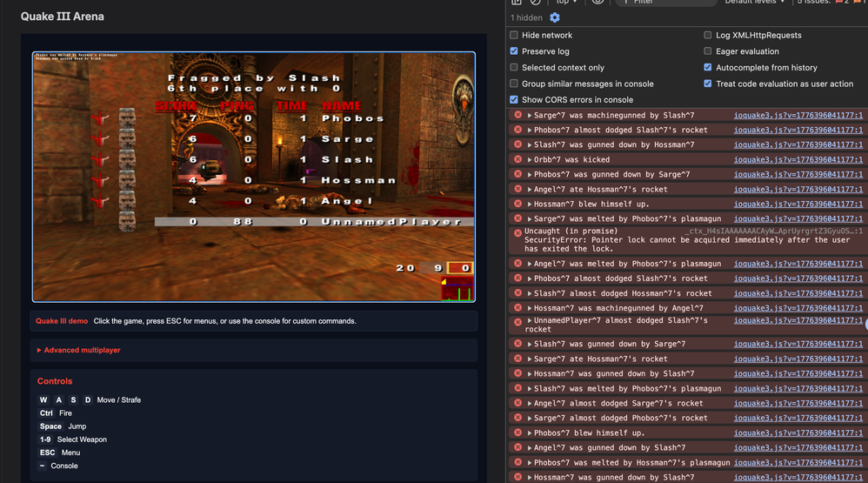Expand 'Angel ate Hossman's rocket' message triangle
The width and height of the screenshot is (868, 483).
click(529, 189)
